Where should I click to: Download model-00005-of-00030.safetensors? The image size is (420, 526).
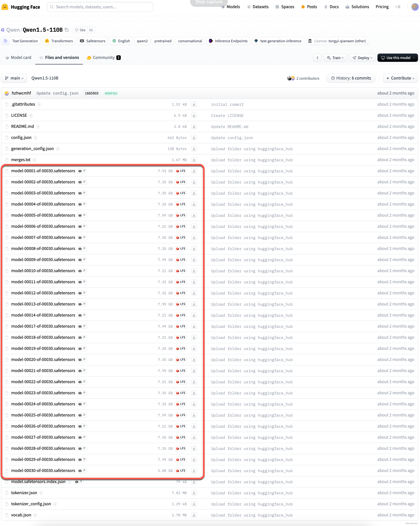194,215
